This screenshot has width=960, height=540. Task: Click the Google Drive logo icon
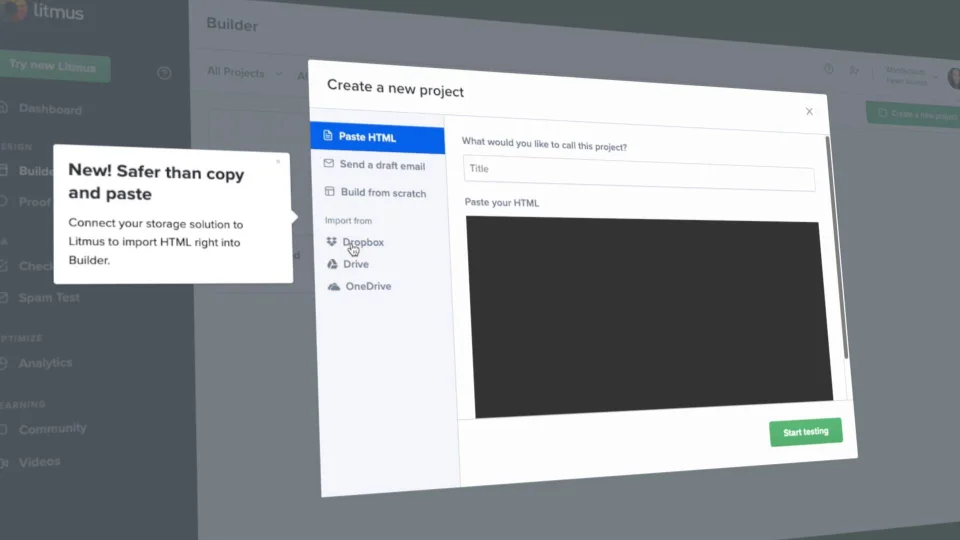click(332, 264)
